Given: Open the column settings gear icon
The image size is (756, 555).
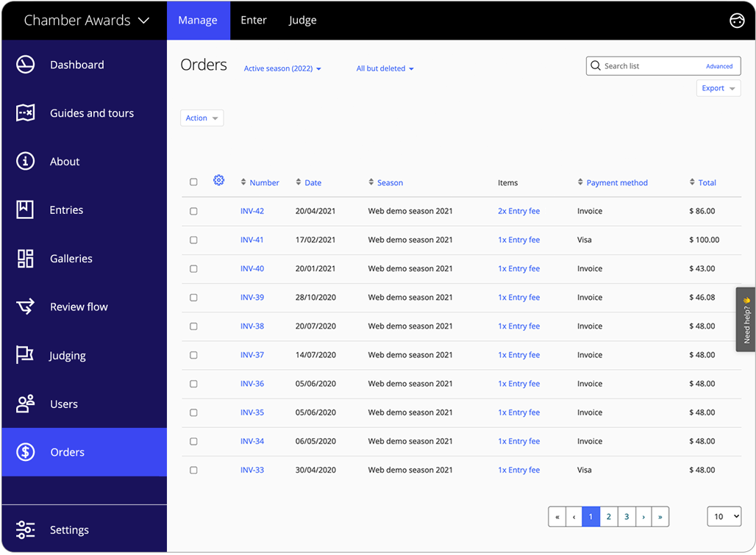Looking at the screenshot, I should tap(218, 179).
